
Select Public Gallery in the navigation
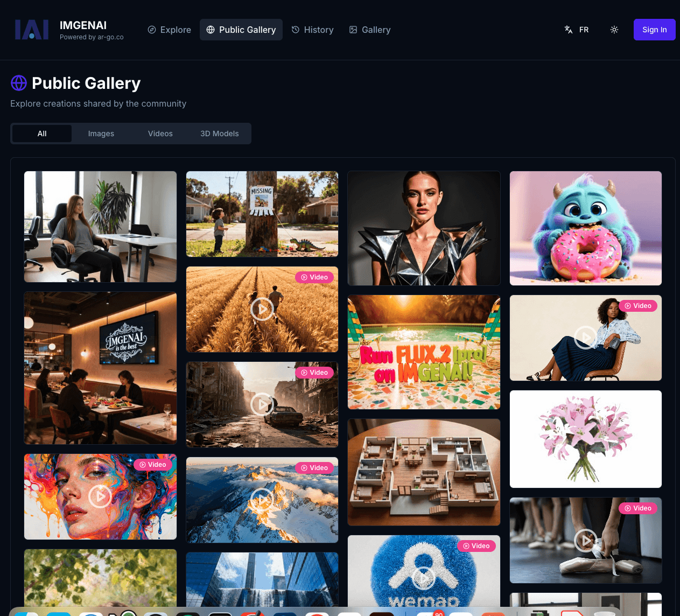click(241, 30)
